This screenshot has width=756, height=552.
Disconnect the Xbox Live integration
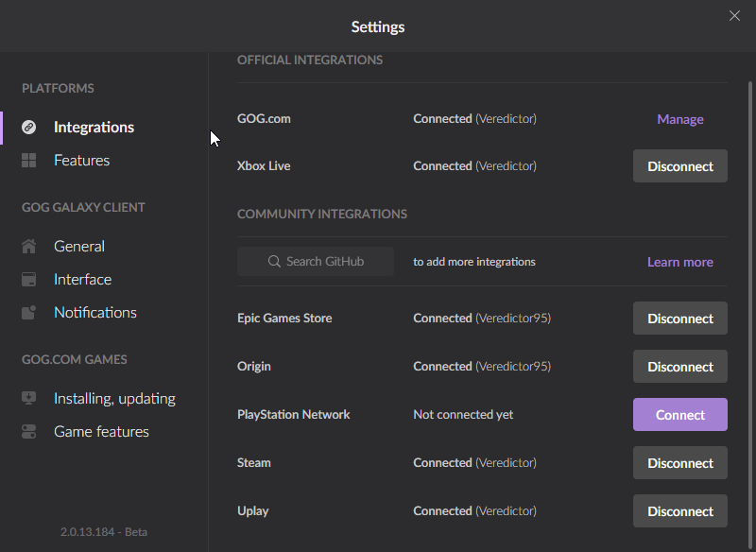point(679,166)
